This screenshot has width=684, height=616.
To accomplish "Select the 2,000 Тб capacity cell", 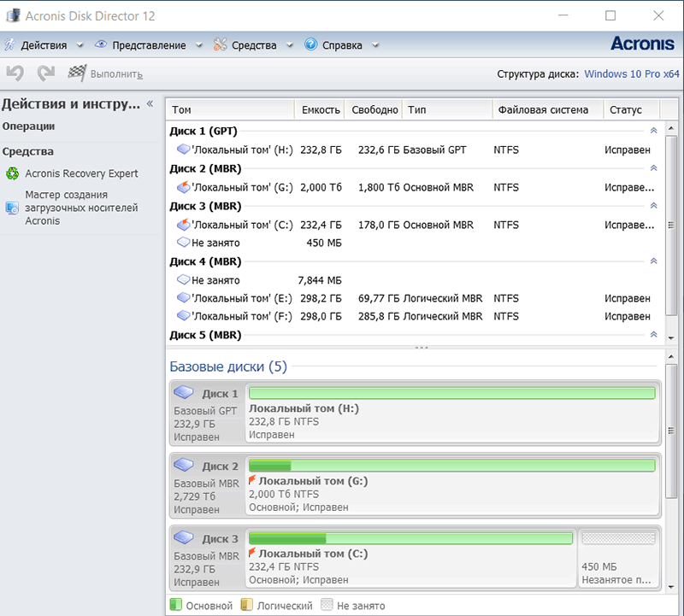I will click(x=321, y=187).
